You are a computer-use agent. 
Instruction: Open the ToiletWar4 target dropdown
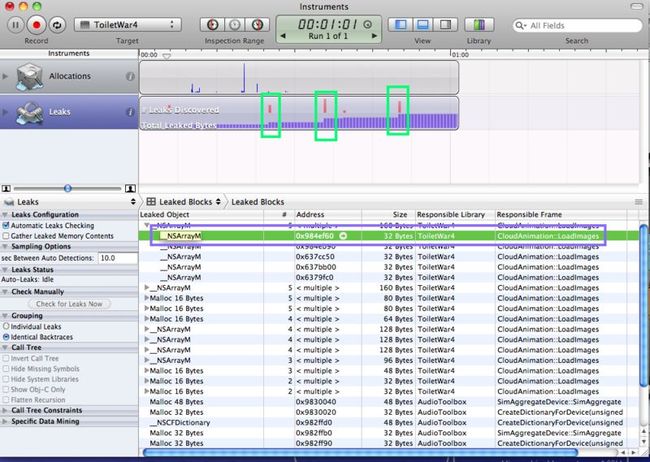[128, 25]
